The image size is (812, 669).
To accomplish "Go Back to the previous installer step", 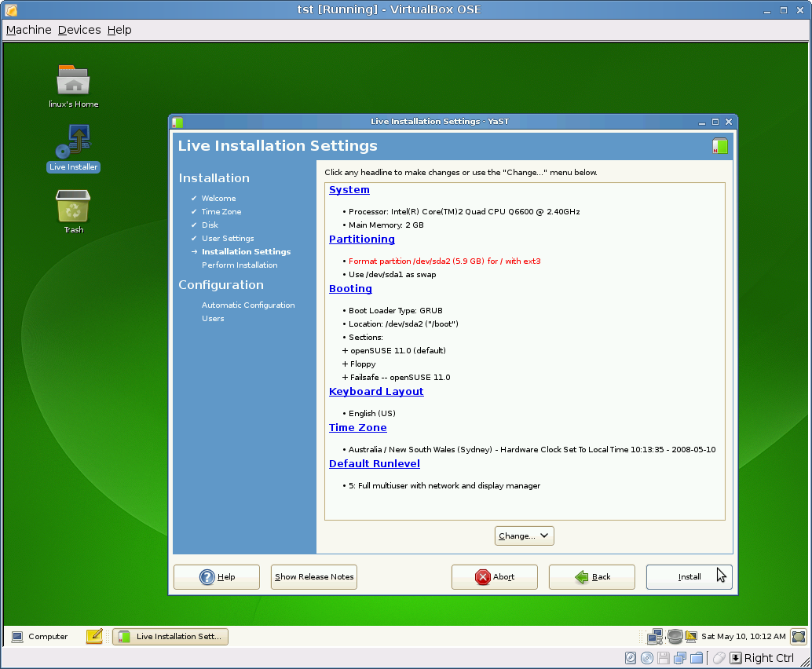I will pyautogui.click(x=591, y=576).
